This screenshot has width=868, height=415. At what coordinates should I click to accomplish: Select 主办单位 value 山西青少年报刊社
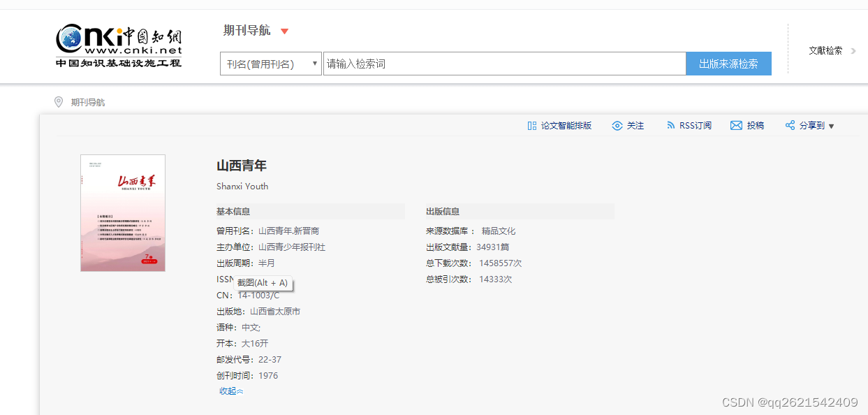pyautogui.click(x=292, y=247)
